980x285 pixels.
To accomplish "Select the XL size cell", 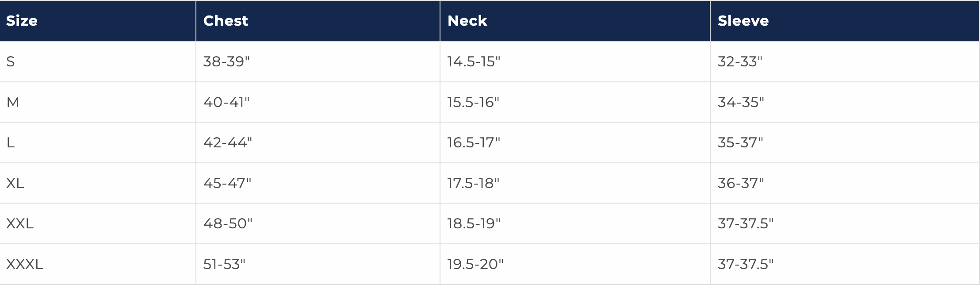I will (x=15, y=183).
